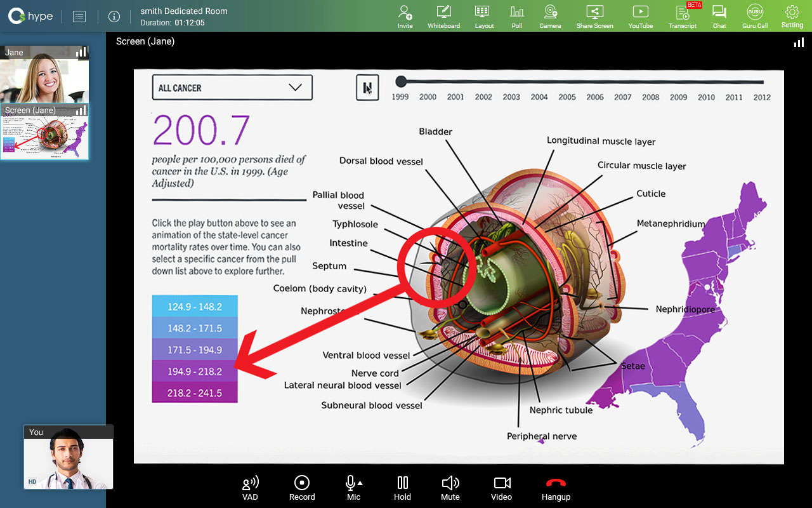Click the Circular muscle layer label
The width and height of the screenshot is (812, 508).
click(x=642, y=166)
